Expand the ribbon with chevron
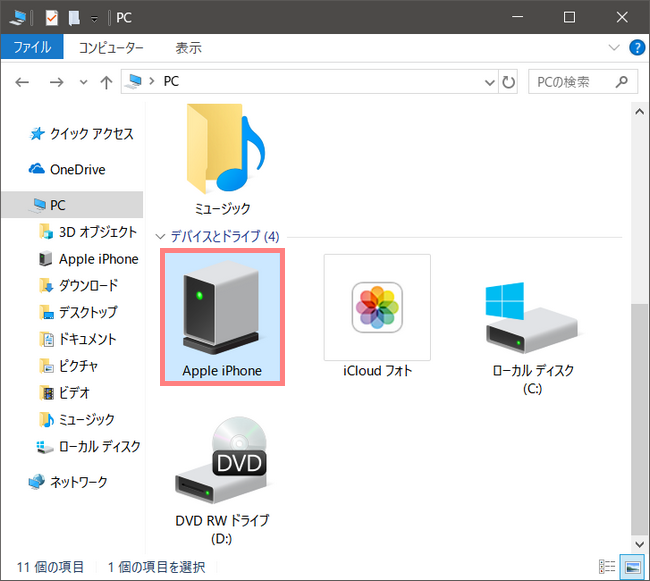Image resolution: width=650 pixels, height=581 pixels. point(614,47)
